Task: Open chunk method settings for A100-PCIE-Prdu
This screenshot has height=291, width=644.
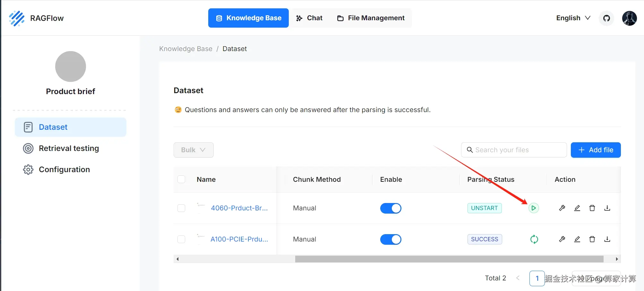Action: pos(562,239)
